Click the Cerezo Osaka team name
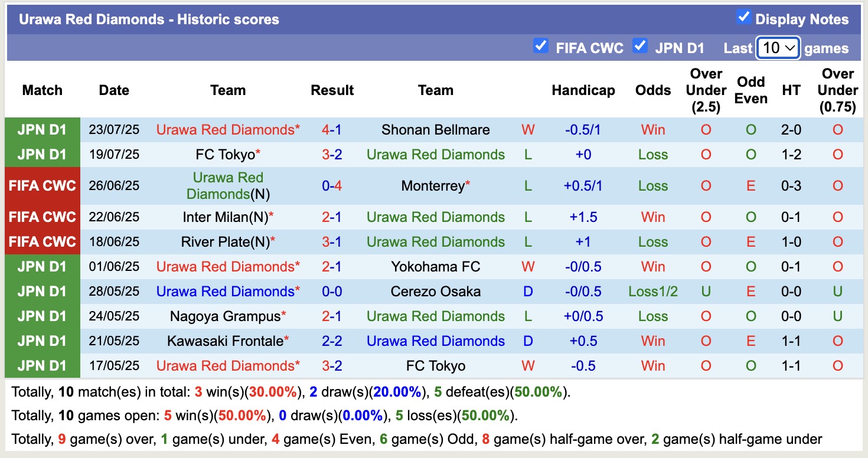The image size is (868, 458). coord(435,291)
